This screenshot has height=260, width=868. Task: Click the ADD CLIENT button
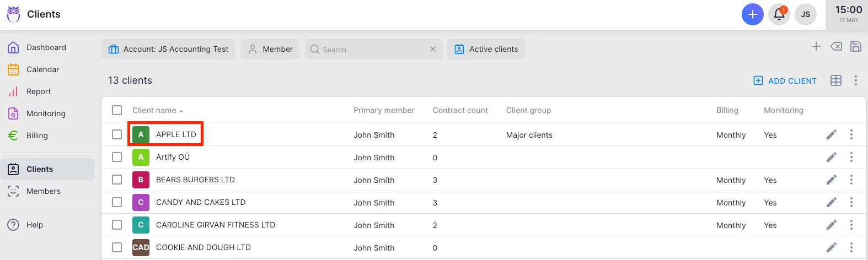coord(785,80)
